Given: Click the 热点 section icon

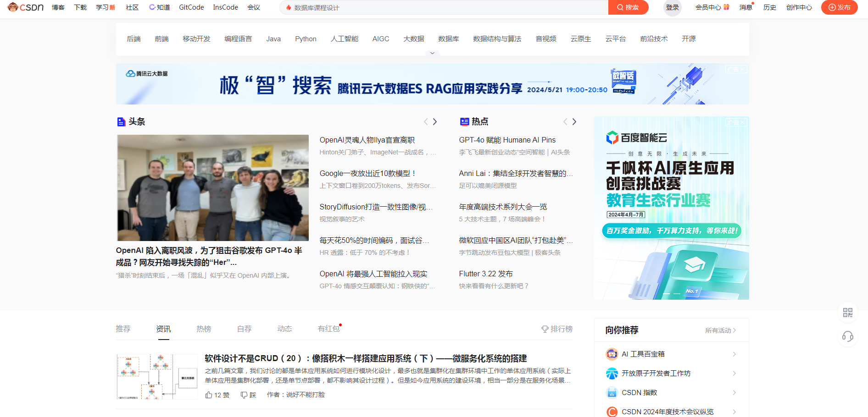Looking at the screenshot, I should (x=464, y=121).
